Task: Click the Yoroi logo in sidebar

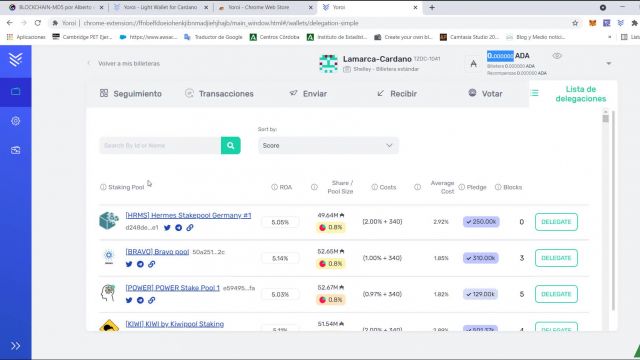Action: click(16, 60)
